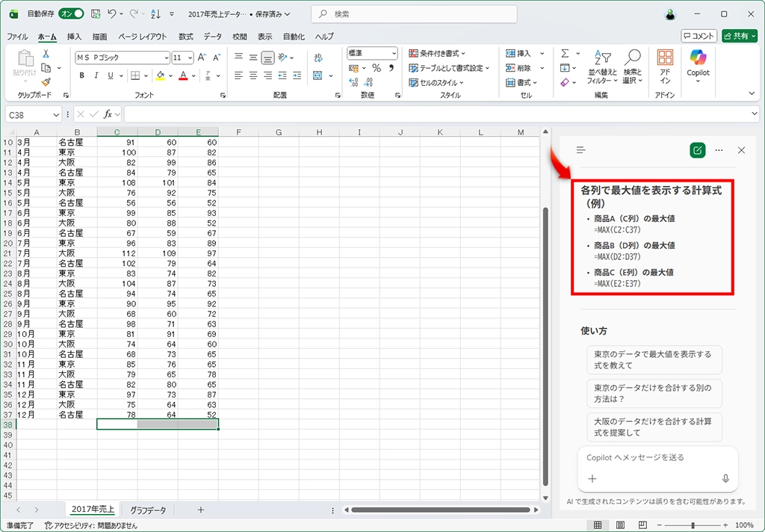Click the zoom slider in the status bar
765x532 pixels.
pyautogui.click(x=694, y=525)
